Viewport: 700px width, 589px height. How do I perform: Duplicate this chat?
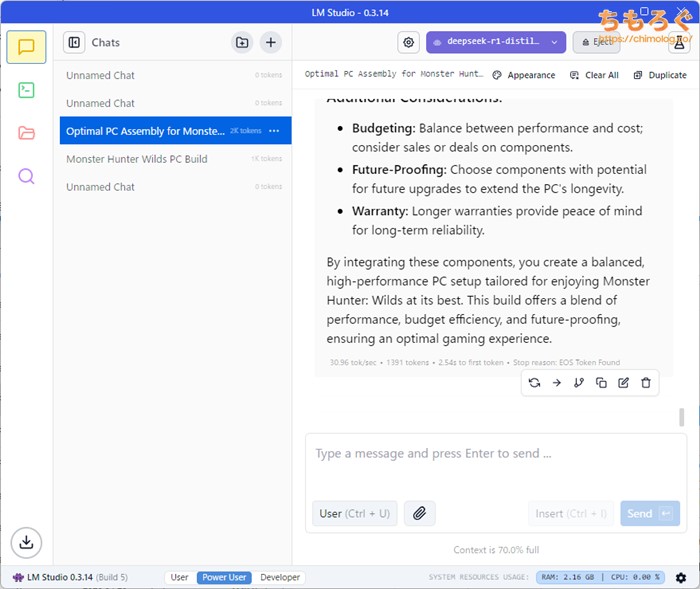coord(660,75)
